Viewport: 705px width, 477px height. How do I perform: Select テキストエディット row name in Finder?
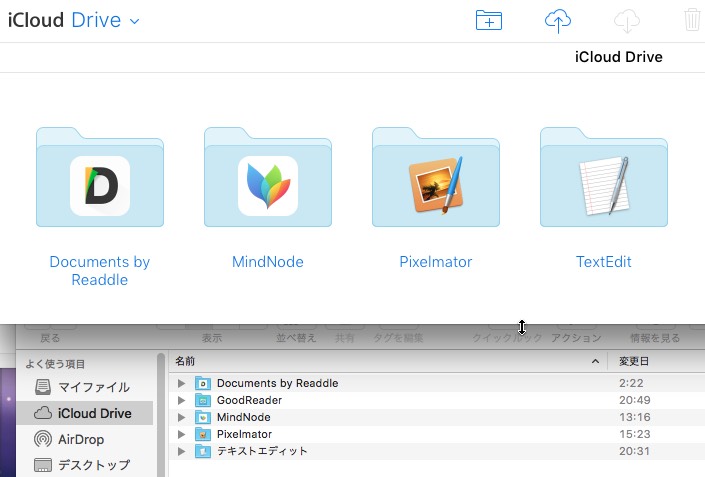coord(262,451)
